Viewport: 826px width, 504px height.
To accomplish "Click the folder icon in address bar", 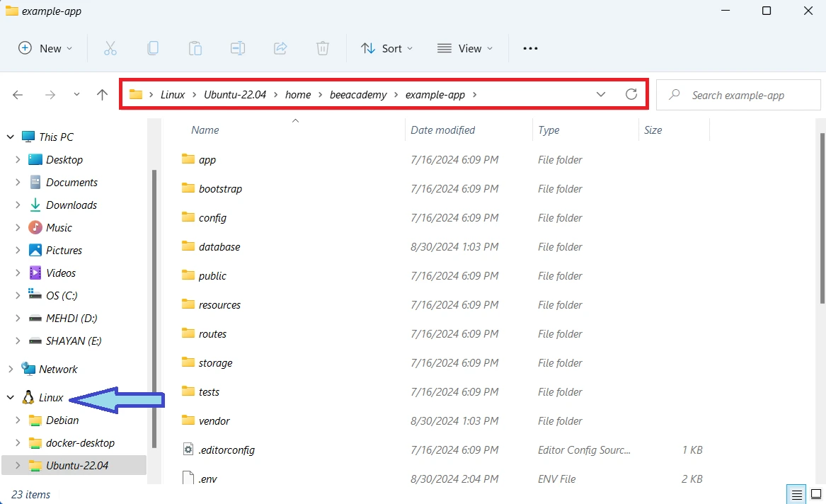I will click(x=136, y=94).
